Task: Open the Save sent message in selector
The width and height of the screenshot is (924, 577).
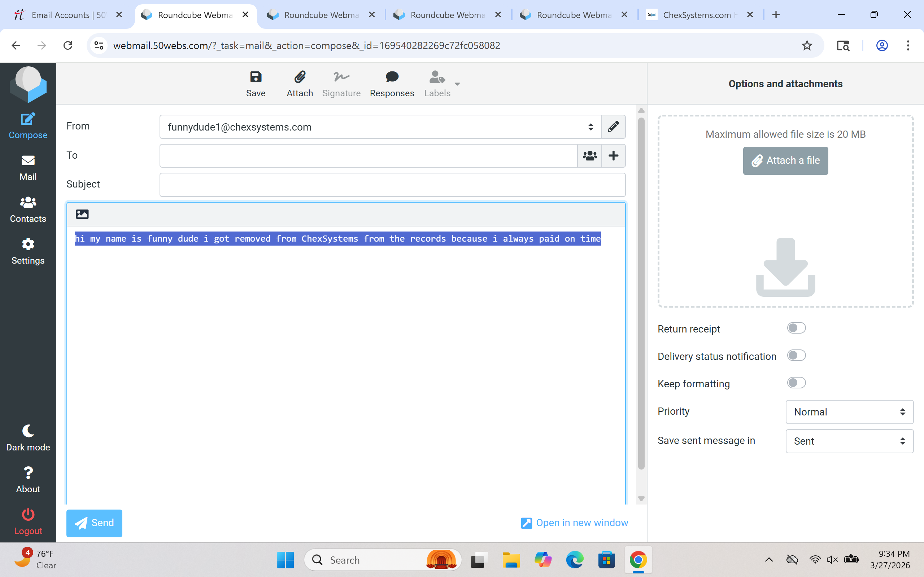Action: point(849,441)
